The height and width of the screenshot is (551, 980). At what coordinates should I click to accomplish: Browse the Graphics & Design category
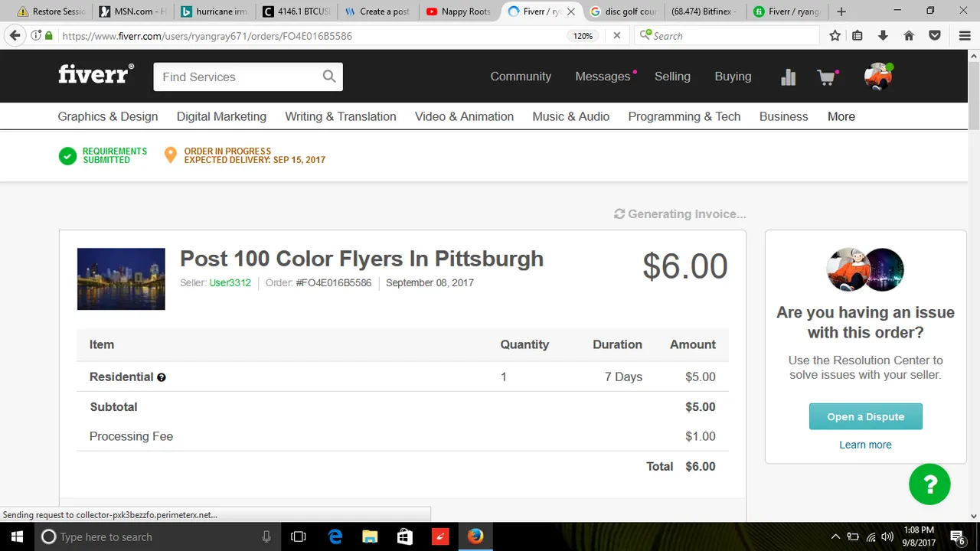pos(108,116)
